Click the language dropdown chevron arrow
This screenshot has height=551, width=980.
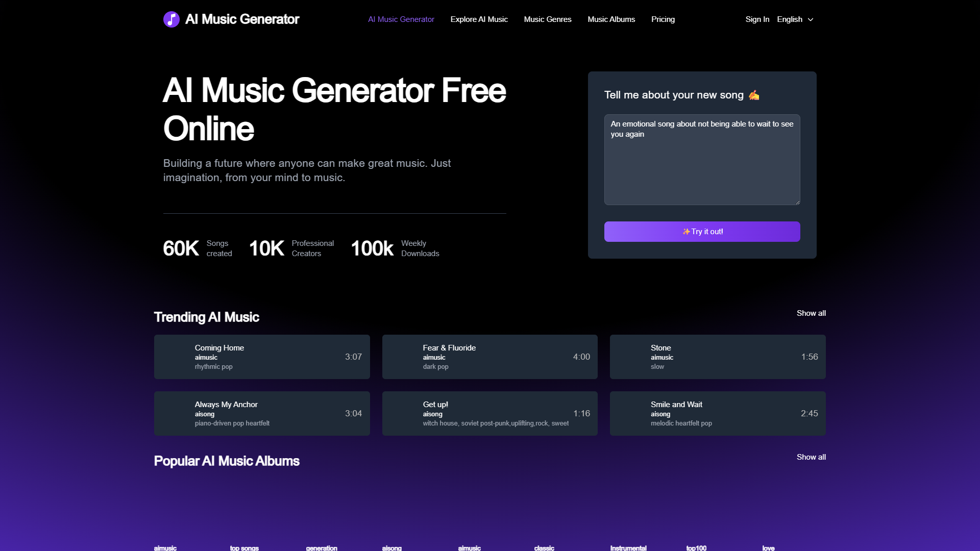click(x=811, y=19)
